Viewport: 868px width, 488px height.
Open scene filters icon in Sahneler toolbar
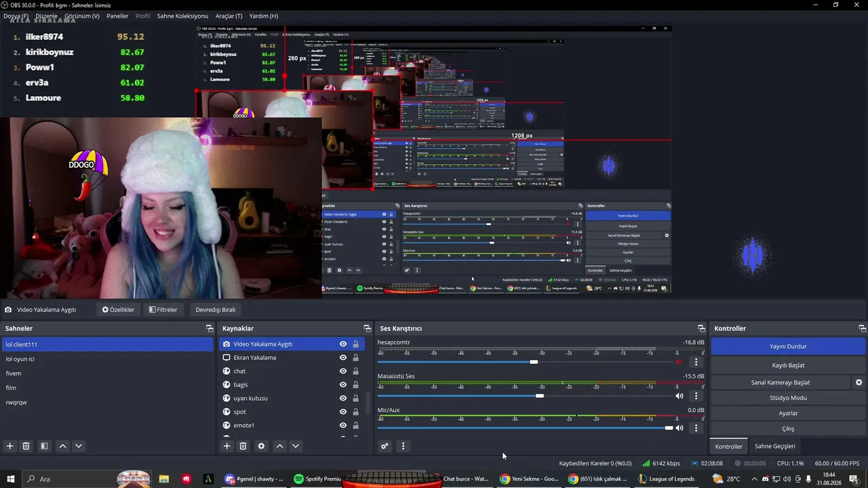pyautogui.click(x=44, y=446)
